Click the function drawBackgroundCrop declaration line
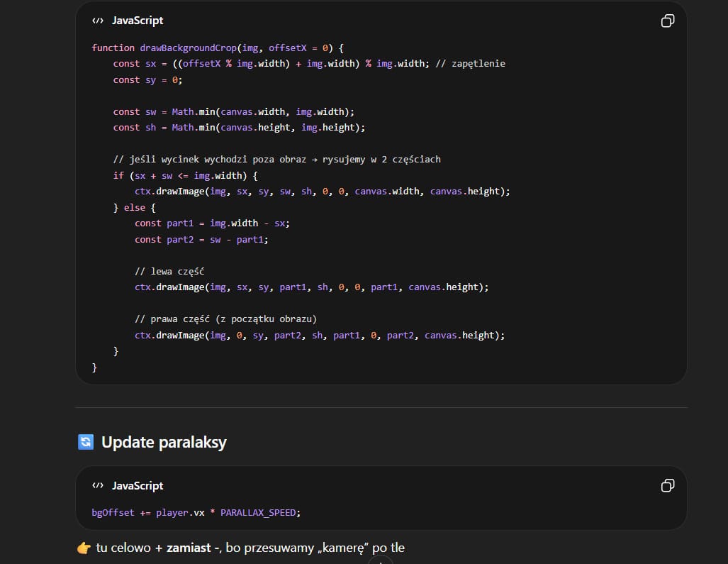728x564 pixels. pyautogui.click(x=218, y=48)
